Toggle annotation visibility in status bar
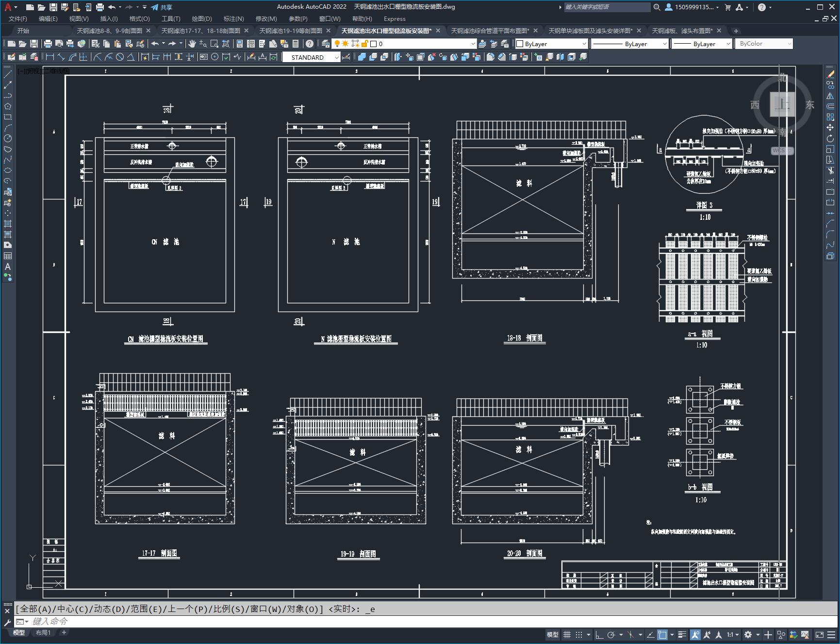Viewport: 840px width, 644px height. click(695, 634)
